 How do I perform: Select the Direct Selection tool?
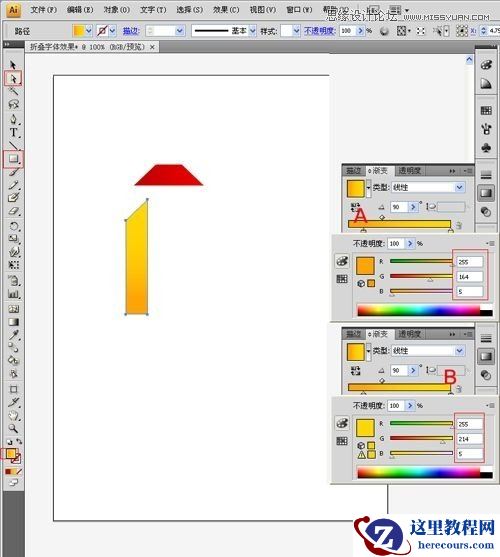13,78
